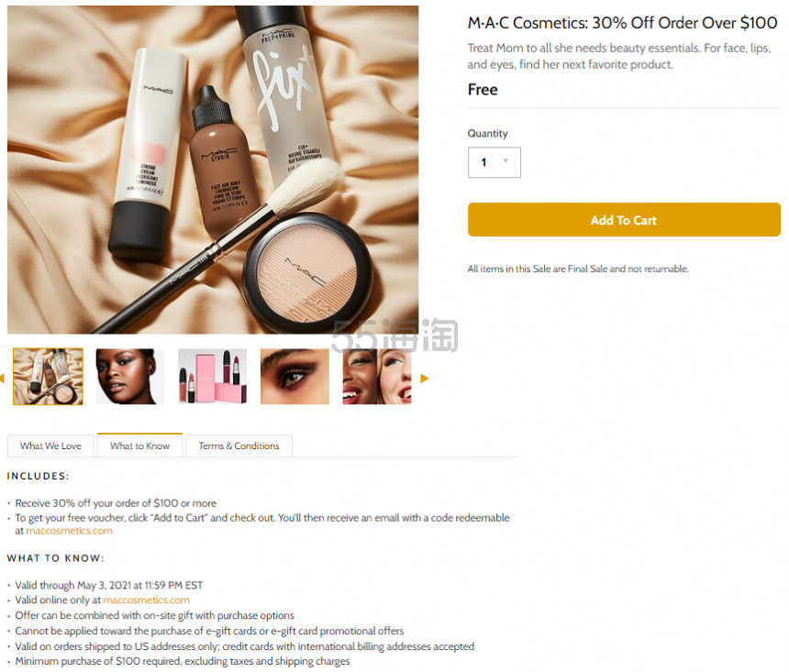This screenshot has height=672, width=789.
Task: Select the What to Know tab
Action: pyautogui.click(x=139, y=446)
